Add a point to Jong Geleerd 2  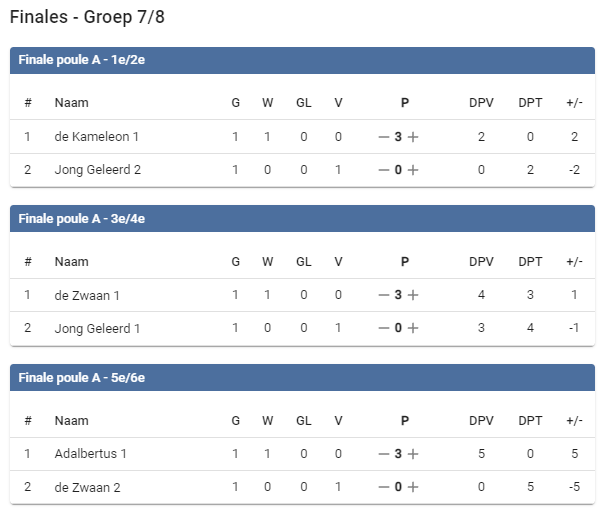click(413, 170)
